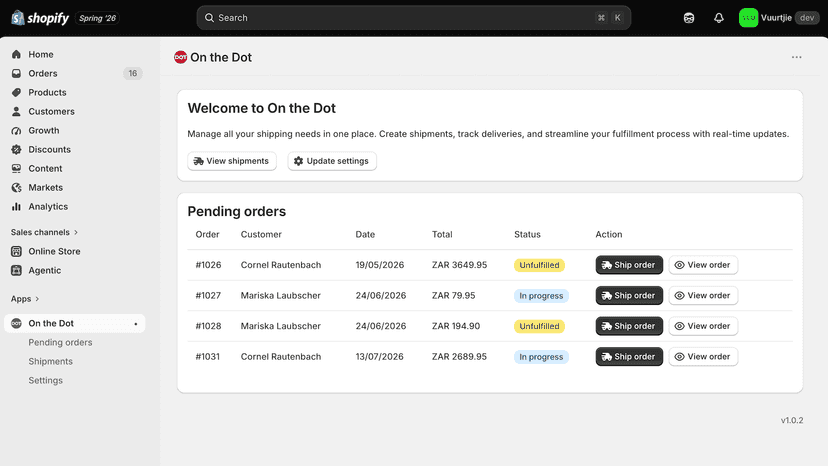This screenshot has width=828, height=466.
Task: Open the three-dot page options menu
Action: (x=796, y=57)
